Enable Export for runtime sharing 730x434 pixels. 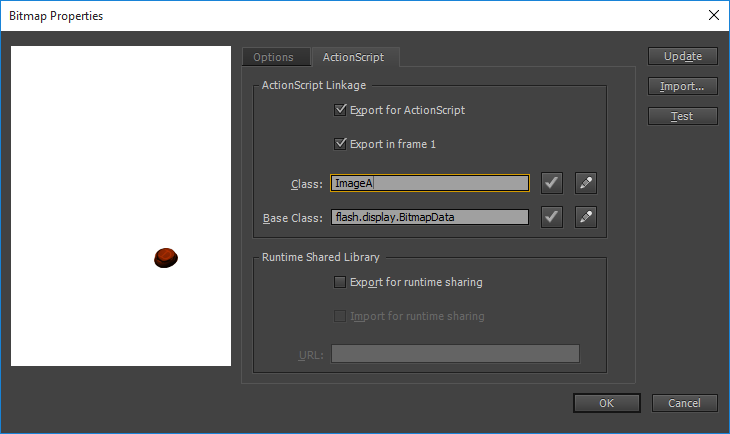(x=340, y=282)
